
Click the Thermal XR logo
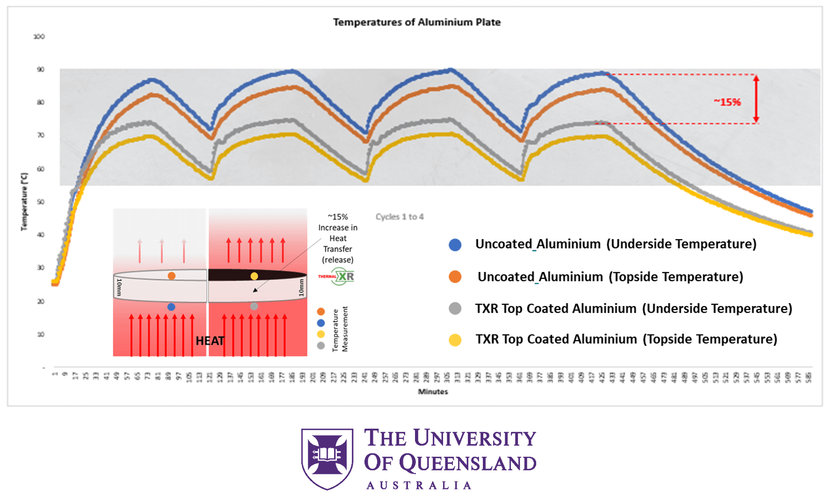[x=337, y=277]
